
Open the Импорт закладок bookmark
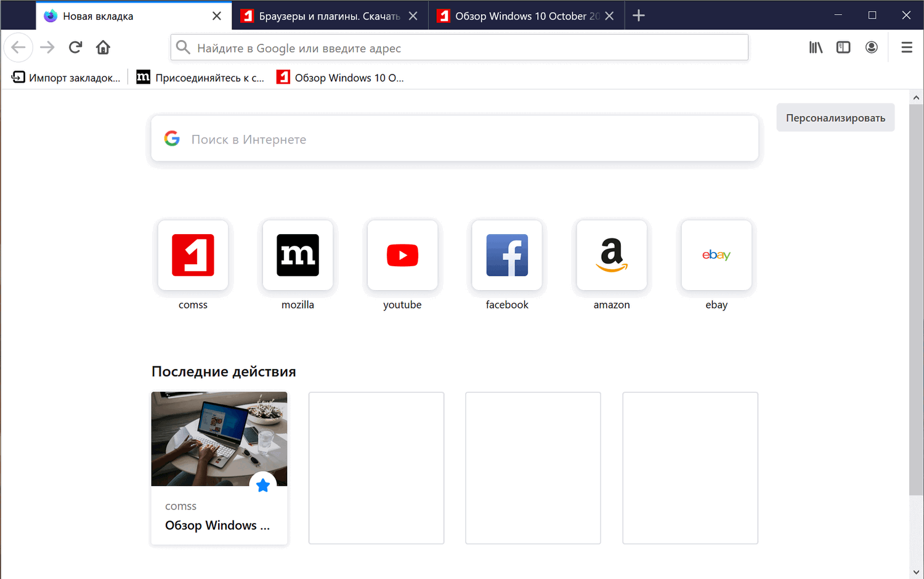pos(66,78)
